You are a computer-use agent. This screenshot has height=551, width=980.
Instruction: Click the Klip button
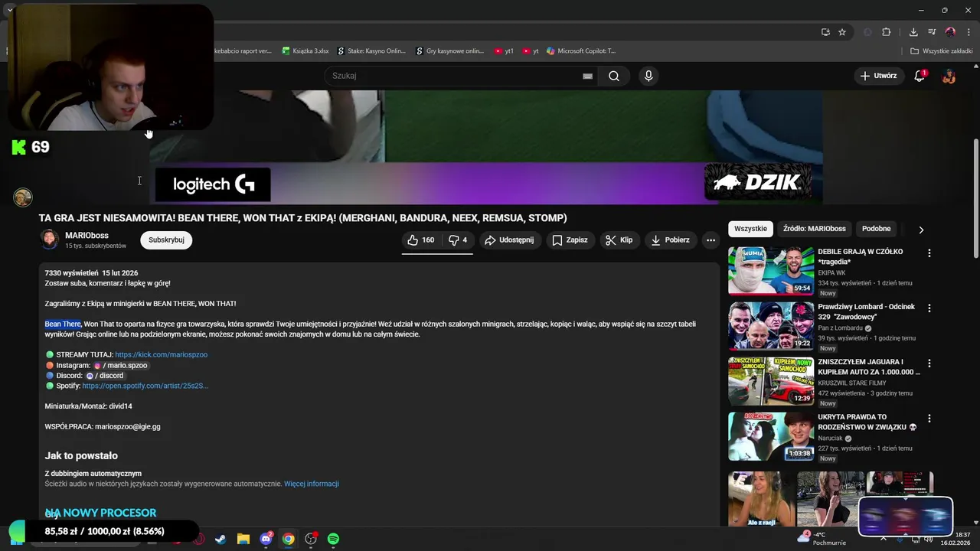(x=619, y=240)
